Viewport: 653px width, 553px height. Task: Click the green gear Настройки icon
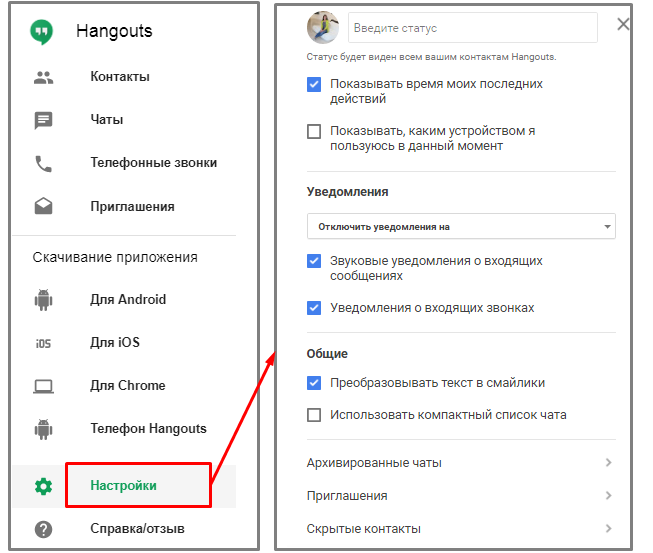pyautogui.click(x=43, y=486)
